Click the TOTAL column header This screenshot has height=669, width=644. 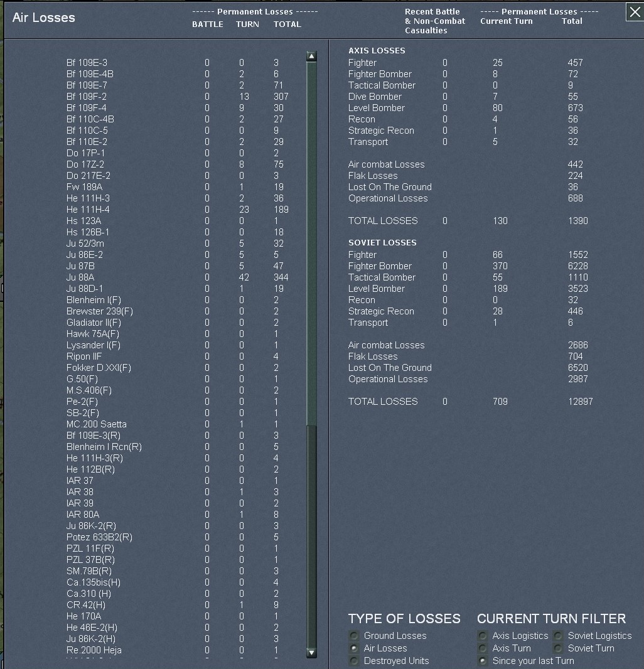click(x=287, y=24)
